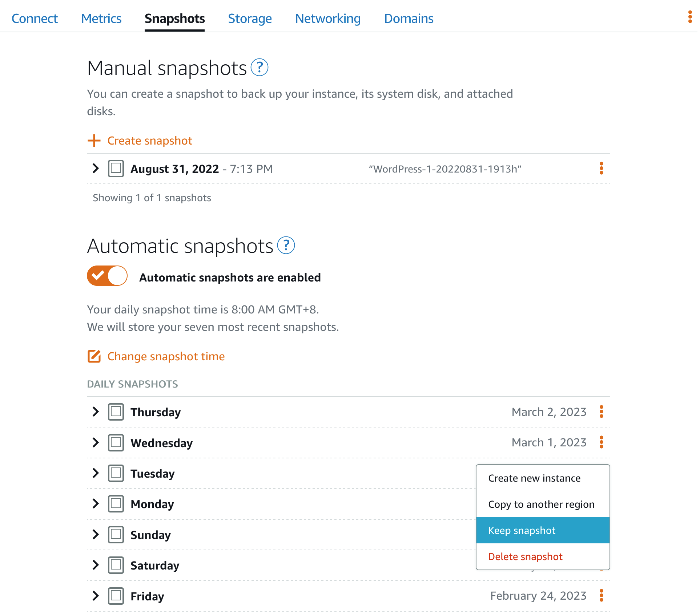Choose Keep snapshot in the context menu
Image resolution: width=700 pixels, height=616 pixels.
point(522,530)
